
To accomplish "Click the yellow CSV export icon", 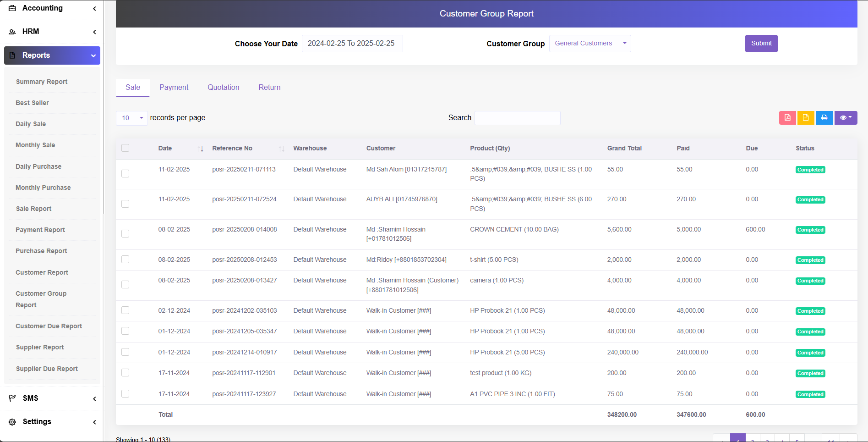I will tap(805, 118).
